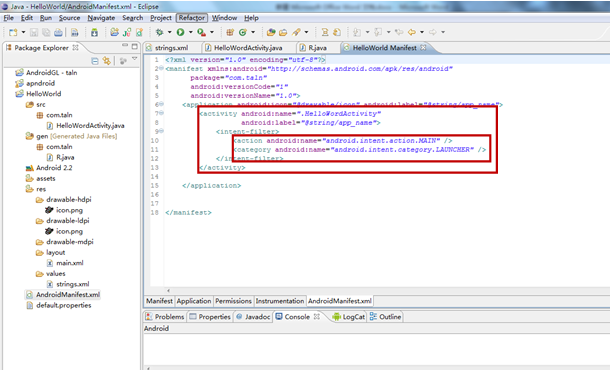Collapse the activity fold marker on line 7
Image resolution: width=610 pixels, height=370 pixels.
click(x=161, y=113)
